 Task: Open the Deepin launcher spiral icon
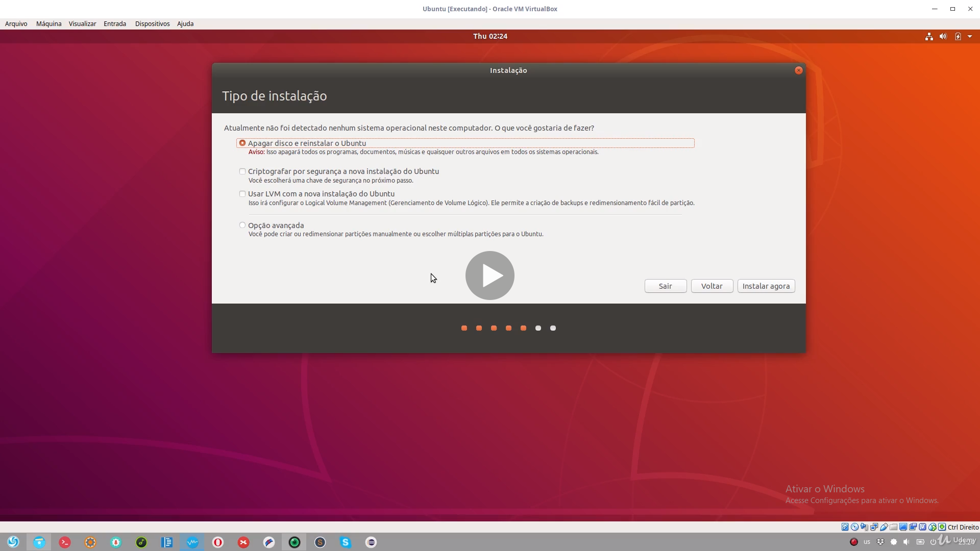click(x=14, y=542)
